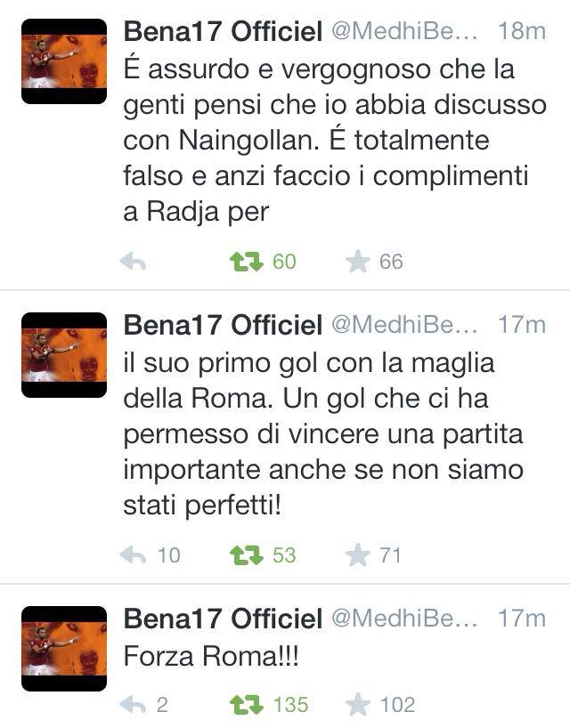Open the 18m timestamp of first tweet
This screenshot has width=570, height=728.
tap(522, 32)
